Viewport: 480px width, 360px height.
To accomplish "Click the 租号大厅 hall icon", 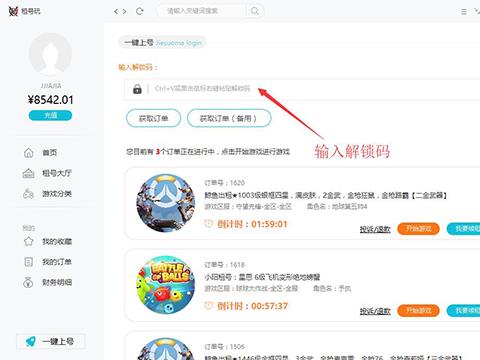I will (28, 173).
